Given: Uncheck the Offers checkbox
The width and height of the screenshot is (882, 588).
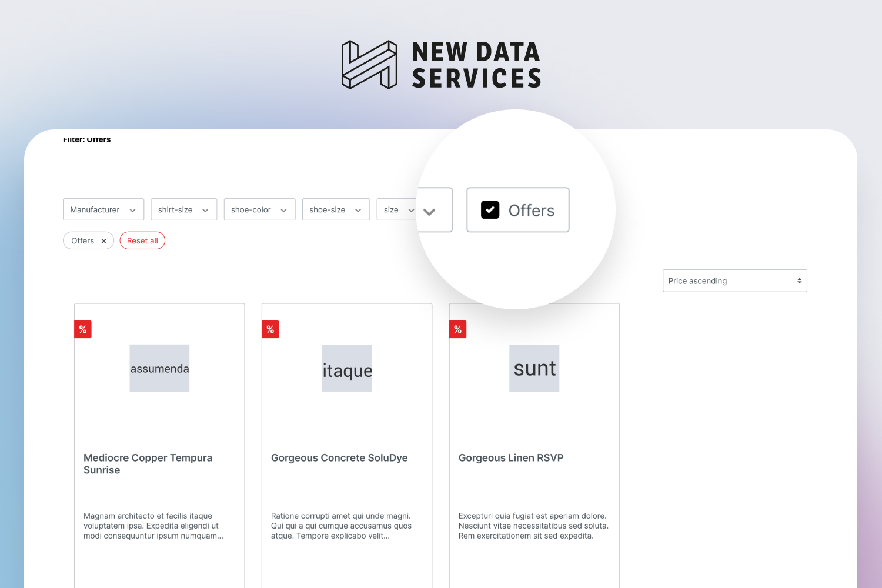Looking at the screenshot, I should tap(490, 210).
